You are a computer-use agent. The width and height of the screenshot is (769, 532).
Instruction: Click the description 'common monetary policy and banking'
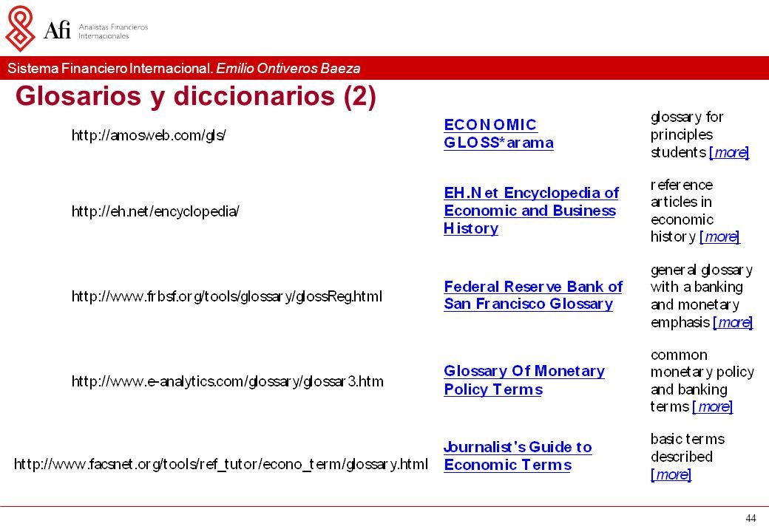702,372
